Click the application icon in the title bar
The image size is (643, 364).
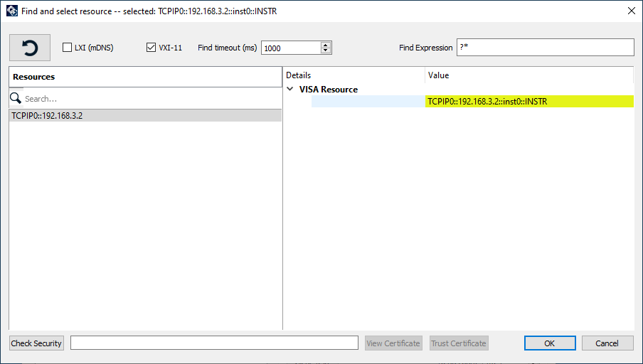click(12, 11)
